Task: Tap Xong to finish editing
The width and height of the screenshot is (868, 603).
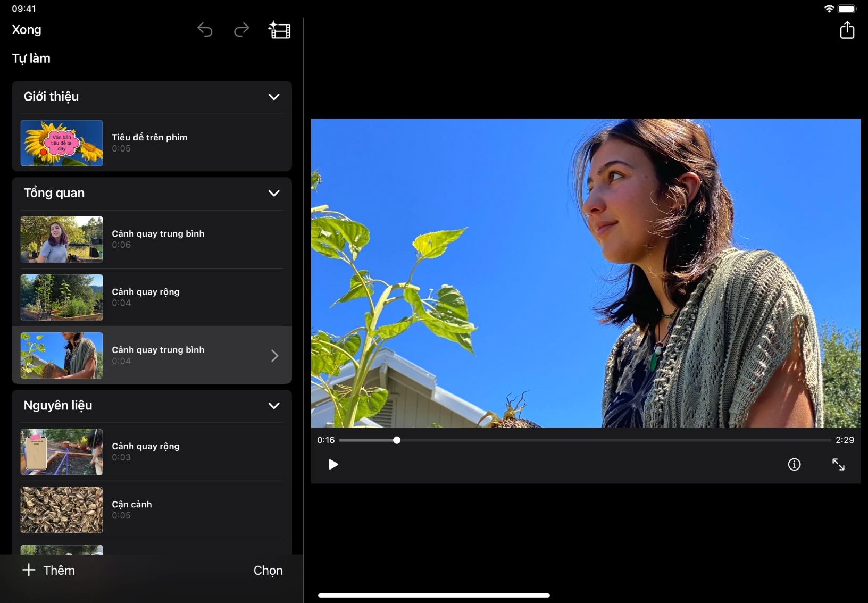Action: pyautogui.click(x=27, y=30)
